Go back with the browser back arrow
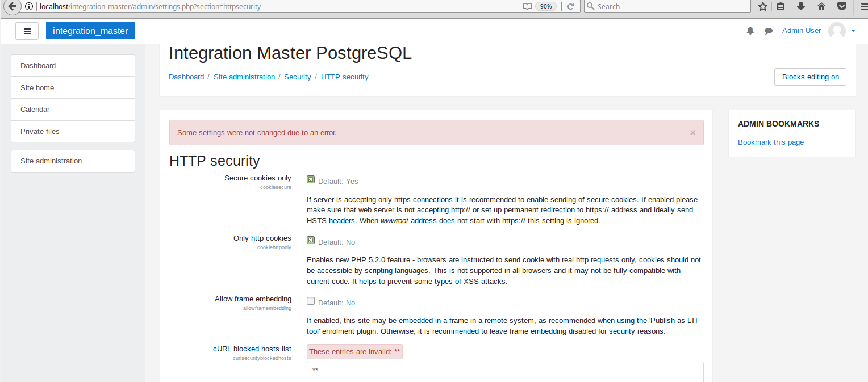This screenshot has width=868, height=382. tap(11, 7)
